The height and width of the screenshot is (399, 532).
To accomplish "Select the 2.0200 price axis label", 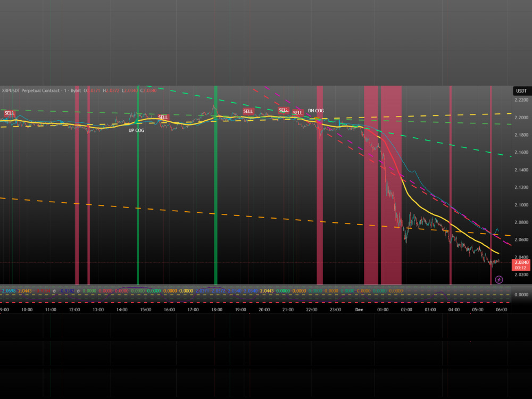I will pos(521,275).
